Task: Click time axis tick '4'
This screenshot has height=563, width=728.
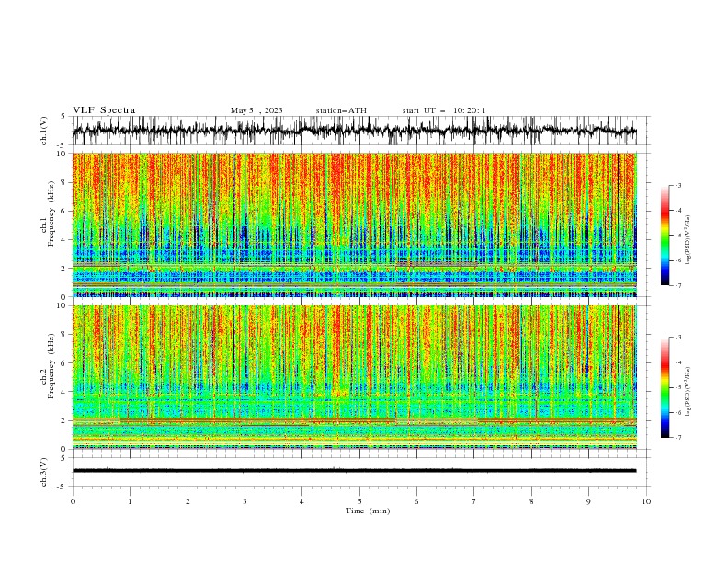Action: coord(301,501)
